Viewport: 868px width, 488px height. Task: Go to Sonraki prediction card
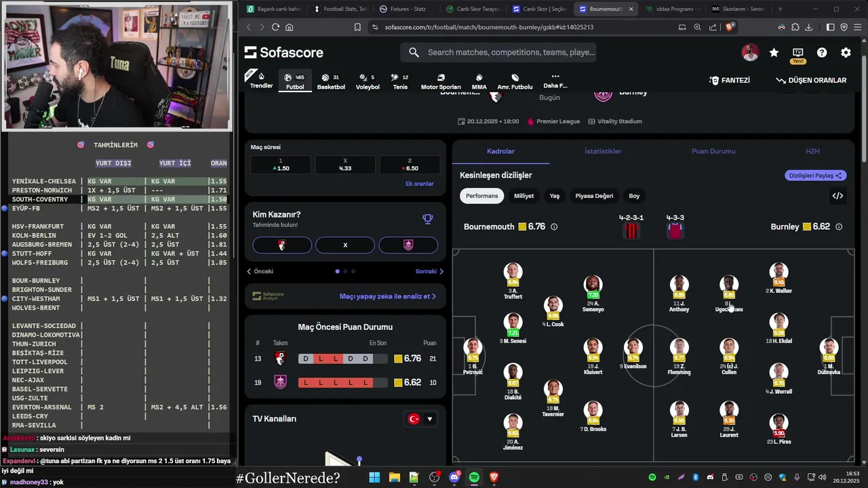(x=430, y=271)
